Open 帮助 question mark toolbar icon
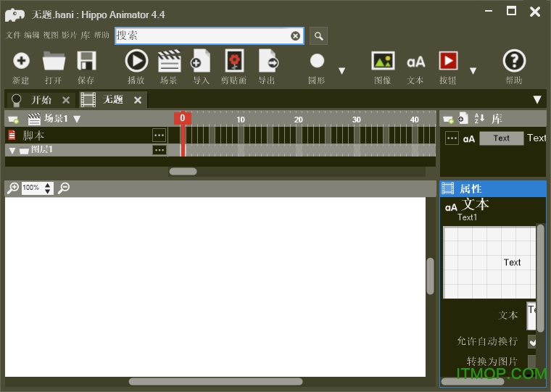Viewport: 551px width, 392px height. (514, 61)
